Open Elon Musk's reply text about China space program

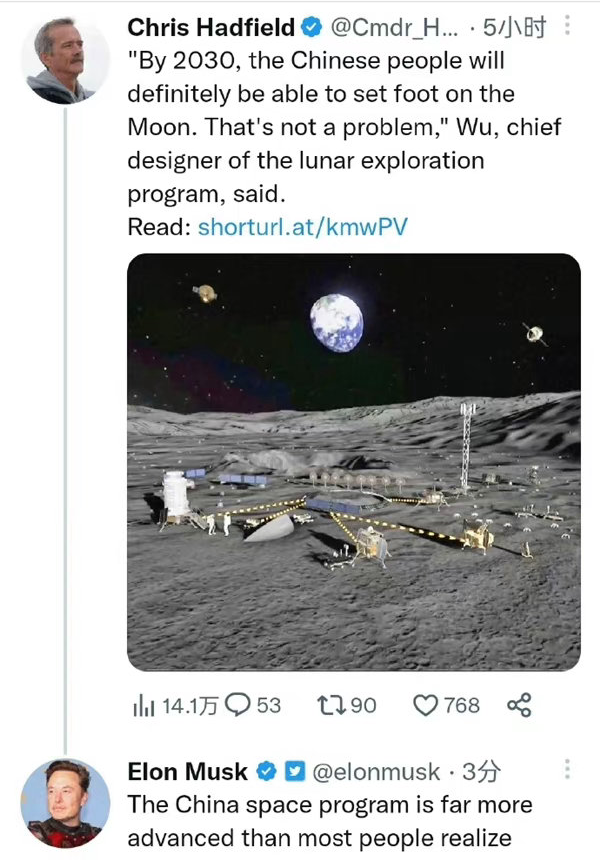(330, 821)
